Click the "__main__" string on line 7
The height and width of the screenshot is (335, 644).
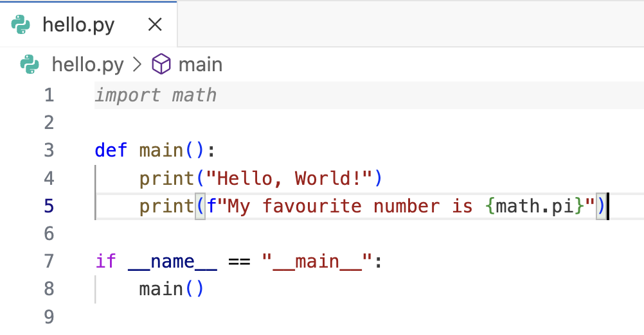coord(317,262)
